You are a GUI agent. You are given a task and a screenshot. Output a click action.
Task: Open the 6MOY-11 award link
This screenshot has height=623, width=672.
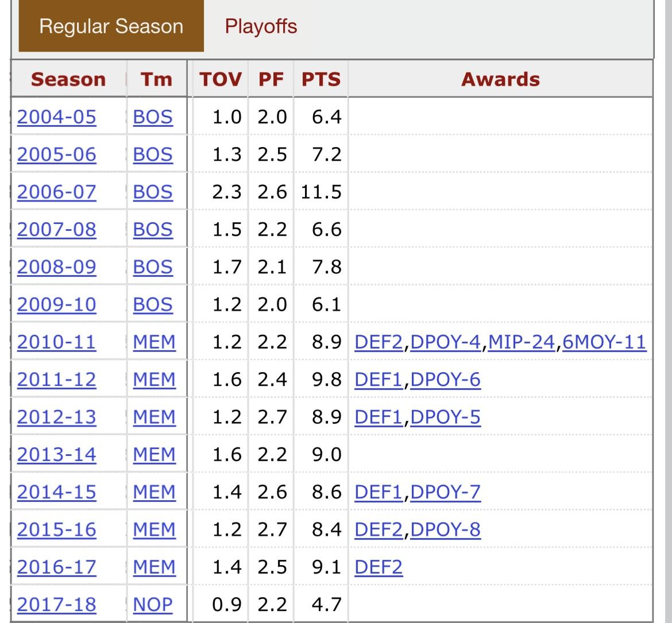tap(604, 342)
